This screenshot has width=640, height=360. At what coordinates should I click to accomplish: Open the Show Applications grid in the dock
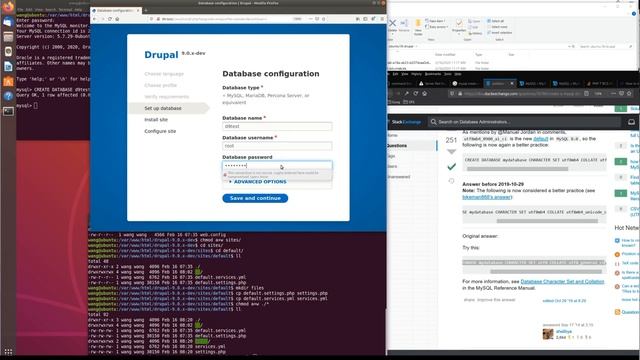click(8, 352)
